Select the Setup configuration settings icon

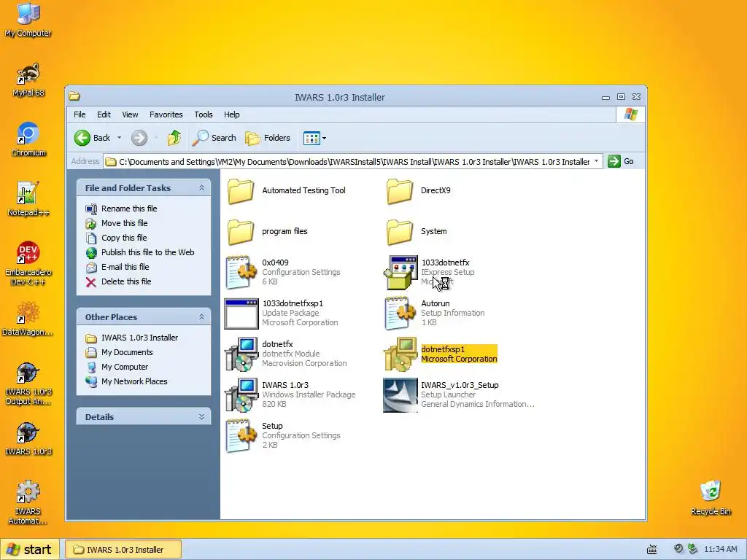pos(241,436)
